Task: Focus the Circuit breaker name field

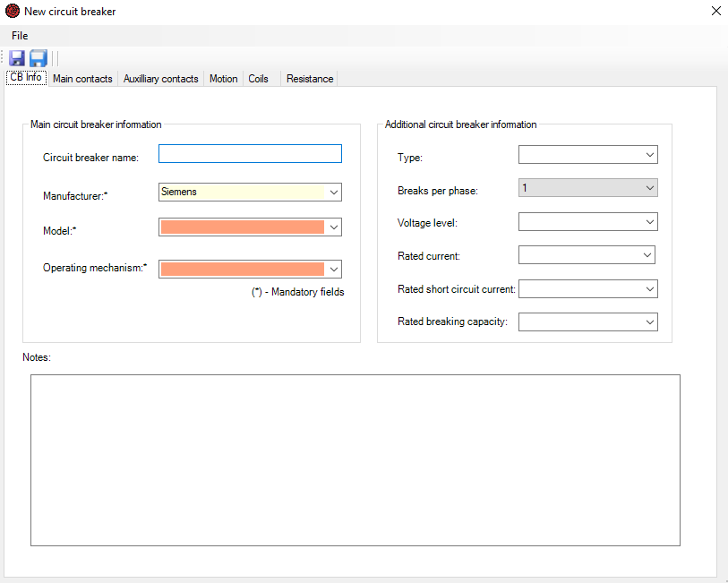Action: pyautogui.click(x=250, y=154)
